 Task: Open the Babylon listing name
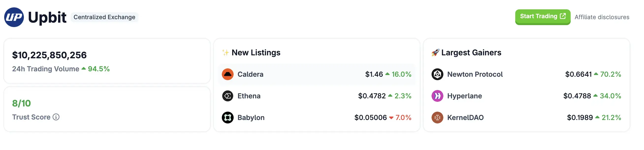251,118
